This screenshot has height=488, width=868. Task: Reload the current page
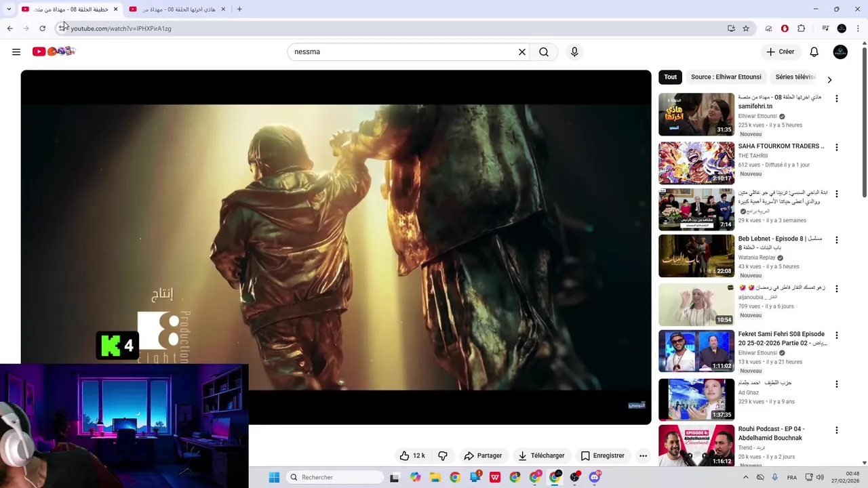click(42, 28)
